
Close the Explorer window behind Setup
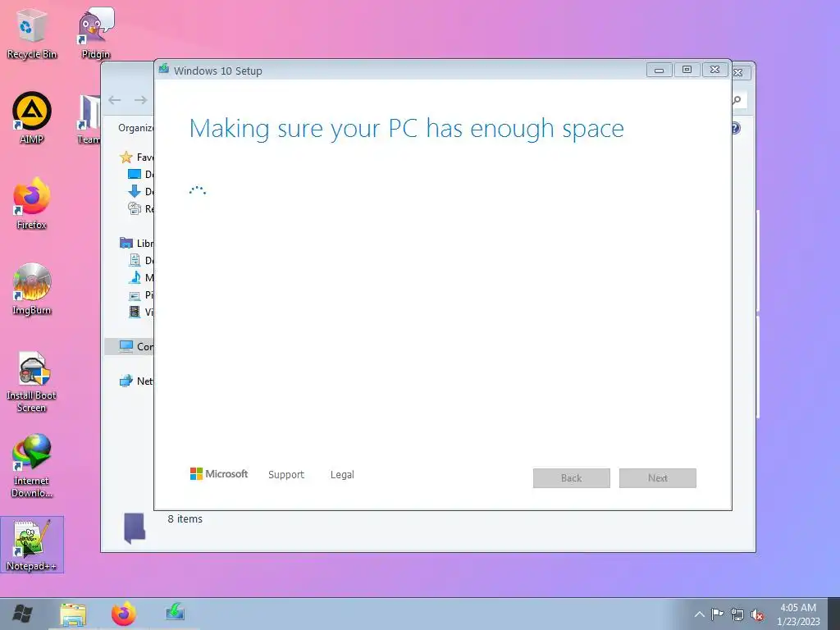point(741,72)
